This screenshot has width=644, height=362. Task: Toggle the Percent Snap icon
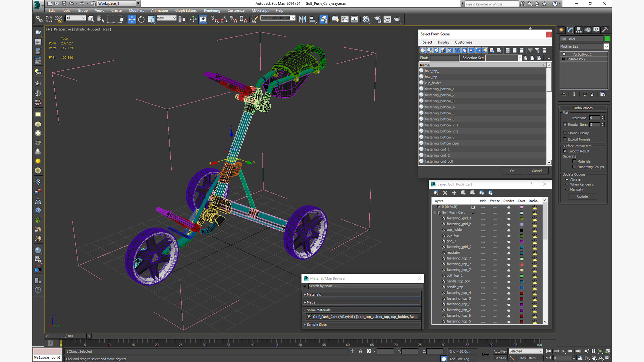[233, 19]
